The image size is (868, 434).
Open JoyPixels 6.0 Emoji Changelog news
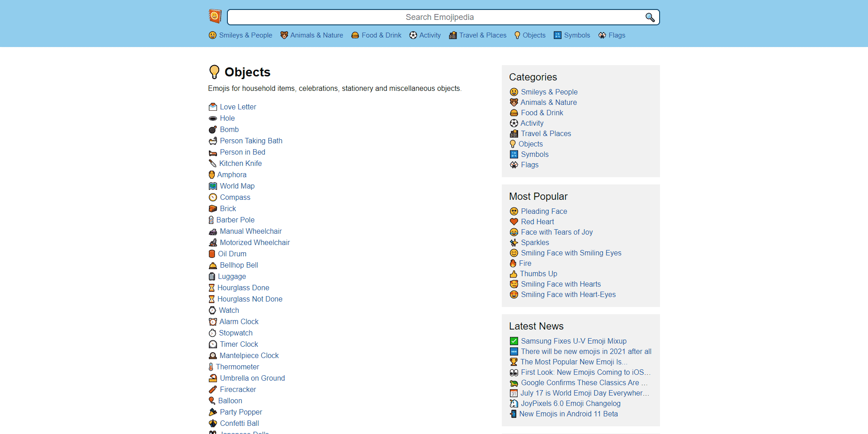click(571, 404)
